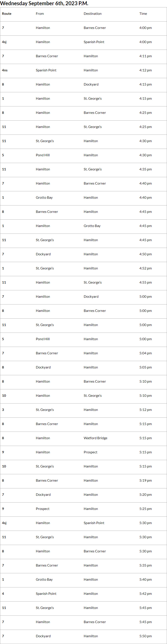Click the 4:12 pm time cell
The width and height of the screenshot is (167, 644).
[x=145, y=70]
